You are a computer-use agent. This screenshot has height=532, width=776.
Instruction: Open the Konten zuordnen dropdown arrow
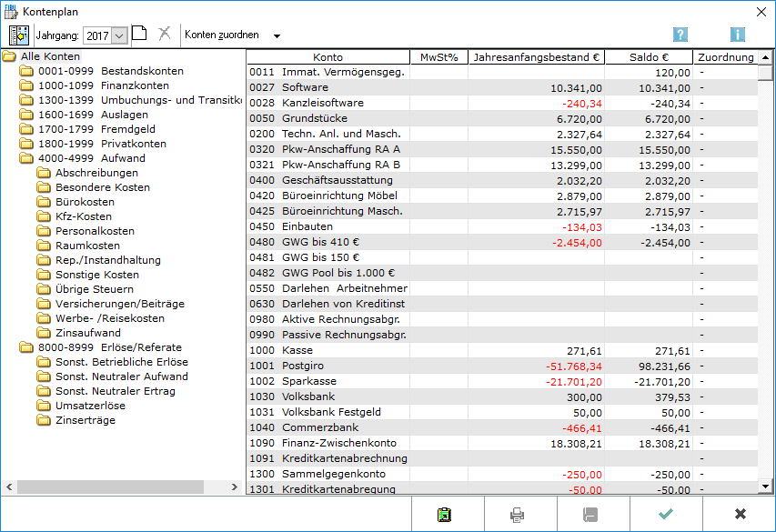click(x=277, y=35)
